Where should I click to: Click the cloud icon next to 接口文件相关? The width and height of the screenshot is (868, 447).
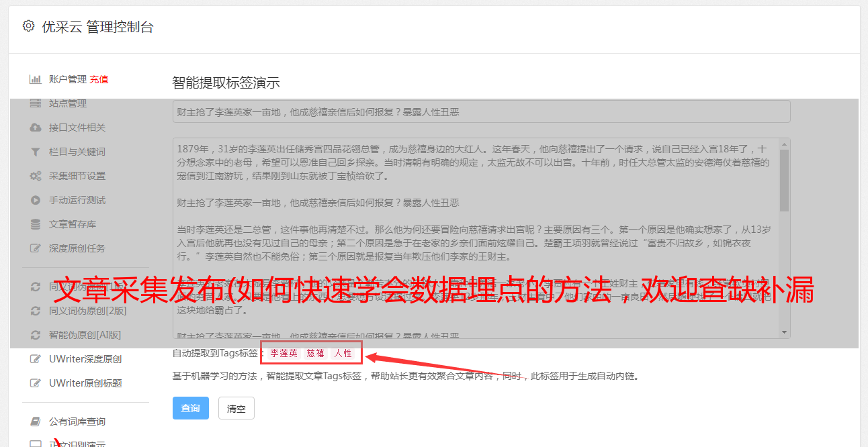pyautogui.click(x=36, y=128)
